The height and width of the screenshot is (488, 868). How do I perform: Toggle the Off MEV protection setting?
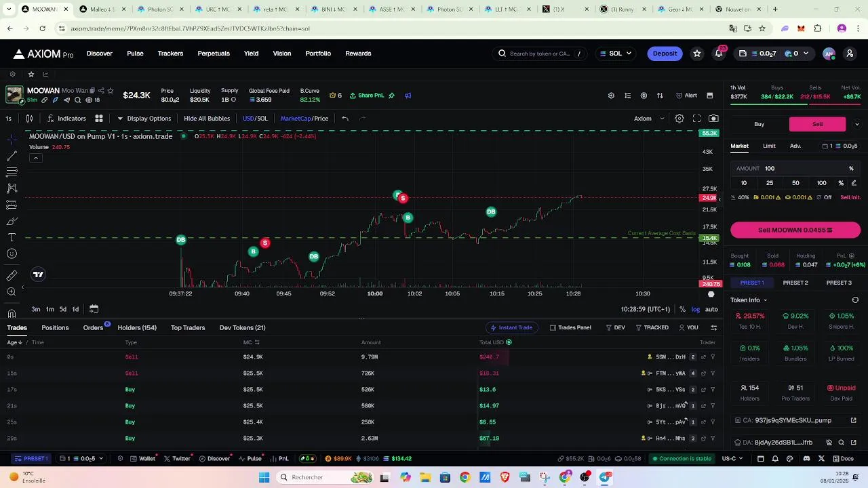824,198
